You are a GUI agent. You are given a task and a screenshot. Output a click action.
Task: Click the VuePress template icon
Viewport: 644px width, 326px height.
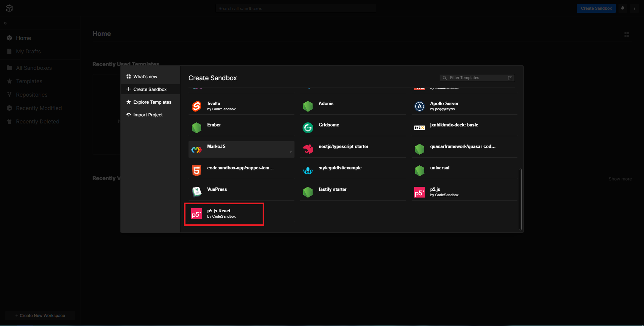coord(197,192)
